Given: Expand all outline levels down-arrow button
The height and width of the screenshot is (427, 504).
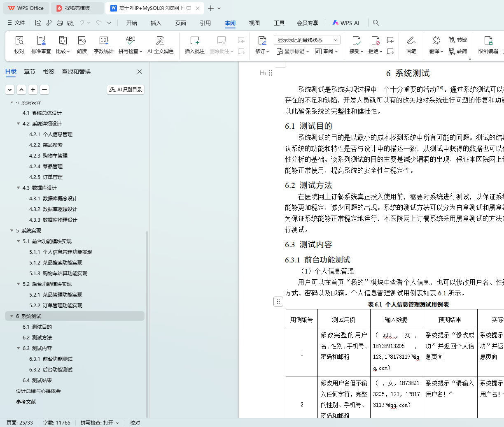Looking at the screenshot, I should click(x=10, y=89).
